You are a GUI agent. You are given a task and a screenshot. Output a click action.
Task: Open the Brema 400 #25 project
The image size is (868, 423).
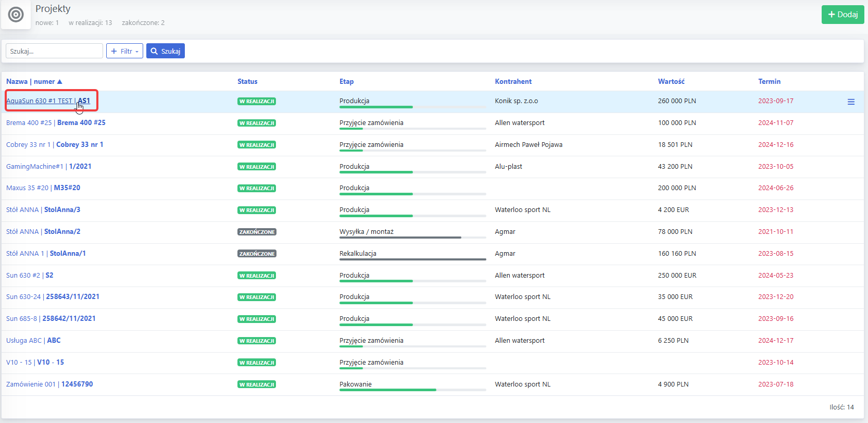pyautogui.click(x=56, y=123)
